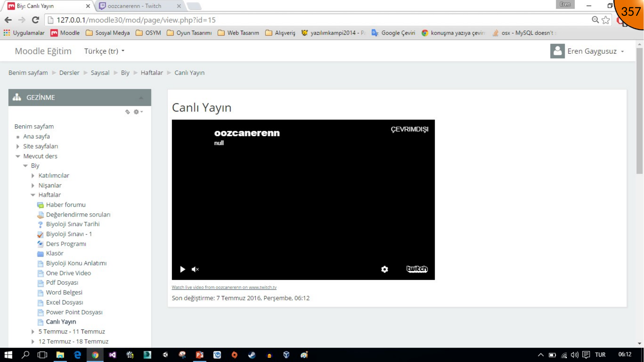The height and width of the screenshot is (362, 644).
Task: Click Dersler in breadcrumb
Action: 69,73
